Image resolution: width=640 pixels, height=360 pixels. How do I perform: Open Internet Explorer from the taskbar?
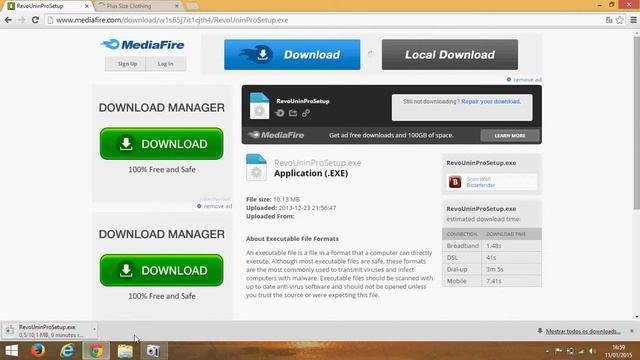67,351
